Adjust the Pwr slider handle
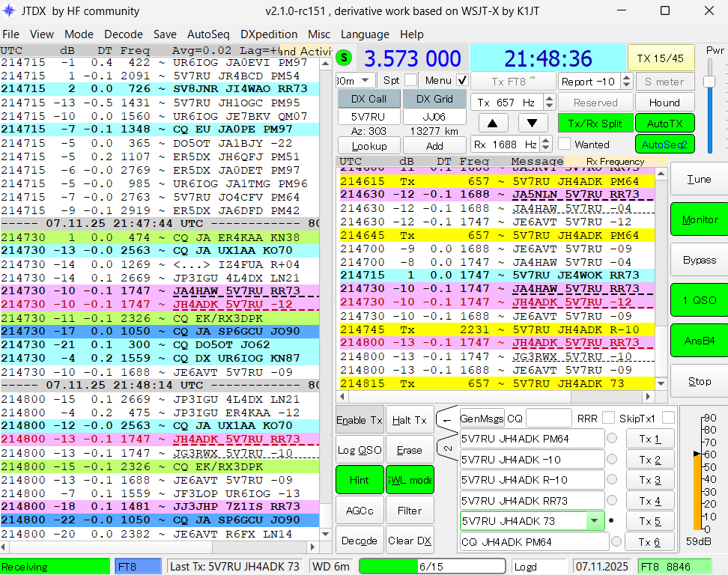The height and width of the screenshot is (575, 728). click(x=709, y=81)
